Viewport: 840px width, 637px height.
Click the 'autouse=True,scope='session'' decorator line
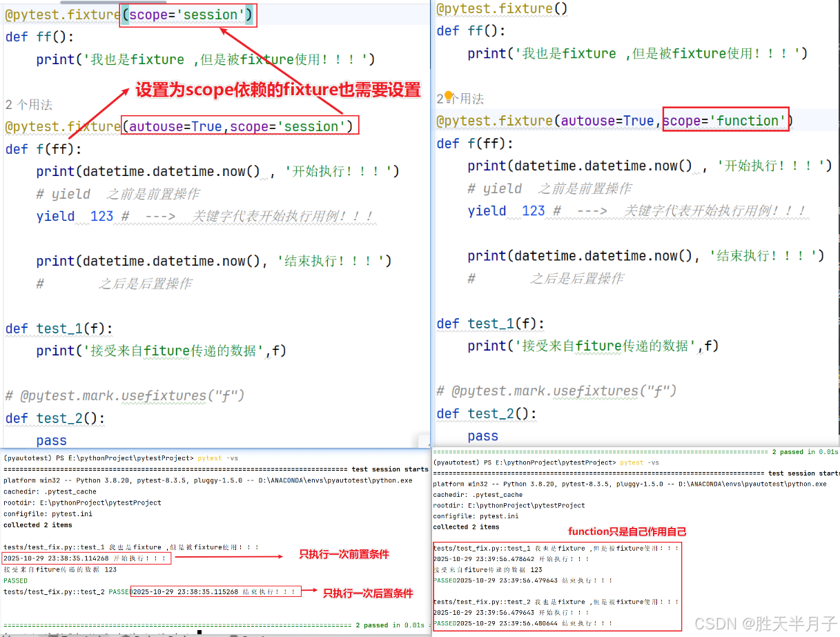point(179,126)
